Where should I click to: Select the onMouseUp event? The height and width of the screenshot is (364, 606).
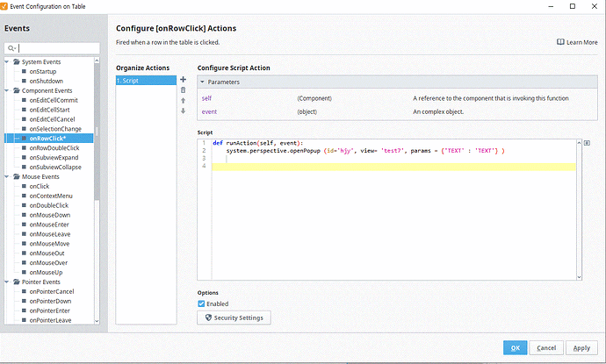(x=46, y=272)
